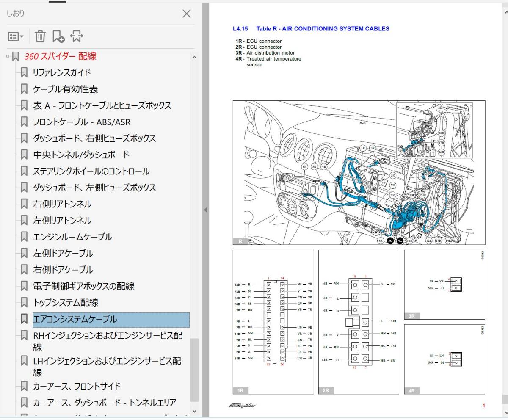508x420 pixels.
Task: Delete the selected bookmark with the trash icon
Action: click(40, 36)
